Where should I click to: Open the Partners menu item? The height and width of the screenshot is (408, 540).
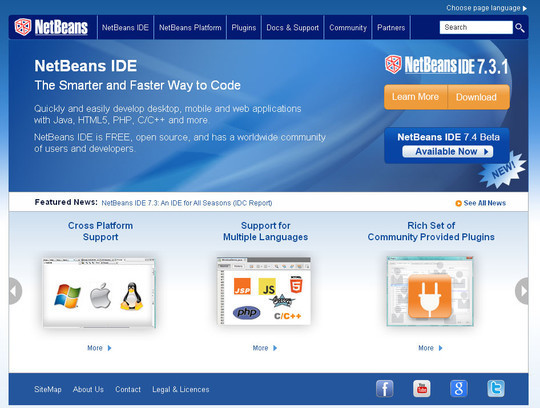point(391,28)
